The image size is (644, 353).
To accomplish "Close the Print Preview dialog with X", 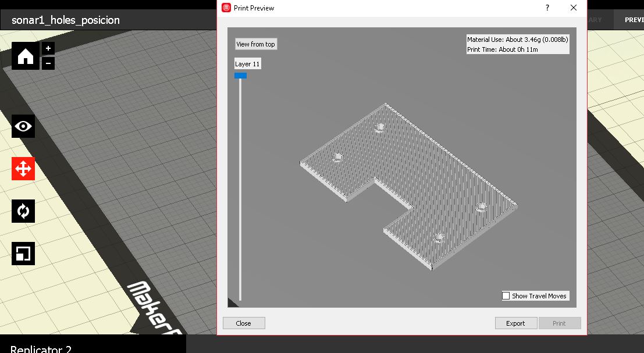I will (574, 8).
